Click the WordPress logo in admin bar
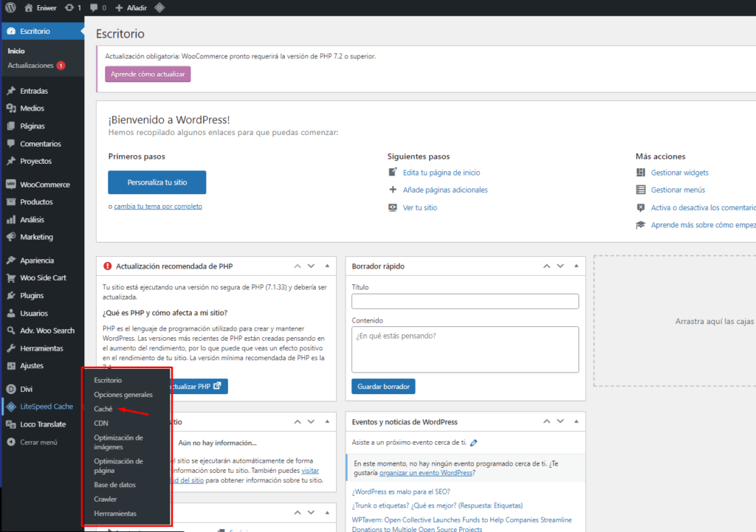Viewport: 756px width, 532px height. pyautogui.click(x=10, y=7)
